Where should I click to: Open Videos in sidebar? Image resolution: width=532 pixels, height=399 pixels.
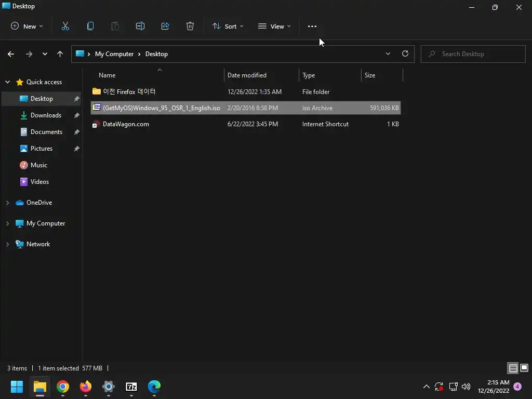[x=39, y=182]
